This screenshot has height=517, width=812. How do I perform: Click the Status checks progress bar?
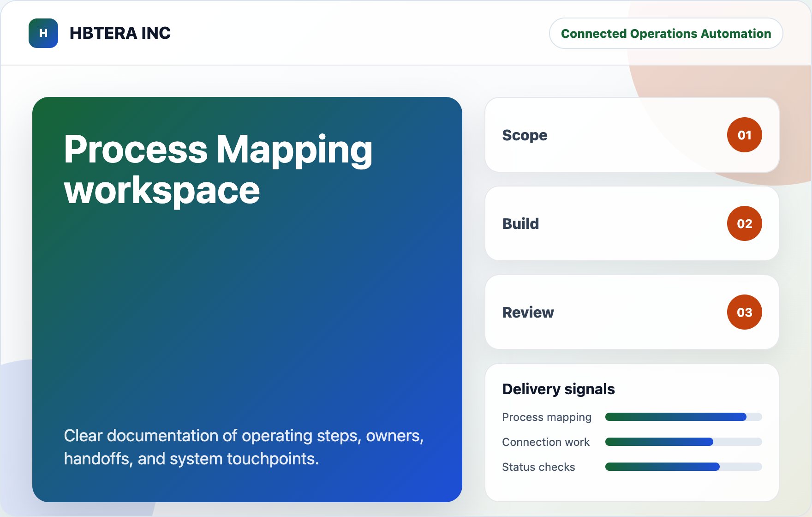pyautogui.click(x=683, y=467)
